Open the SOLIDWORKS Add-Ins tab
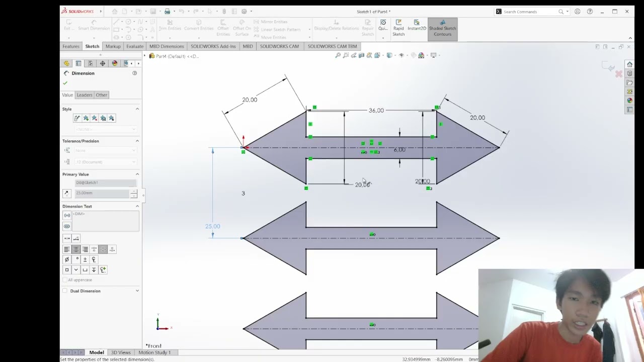The height and width of the screenshot is (362, 644). pyautogui.click(x=213, y=46)
